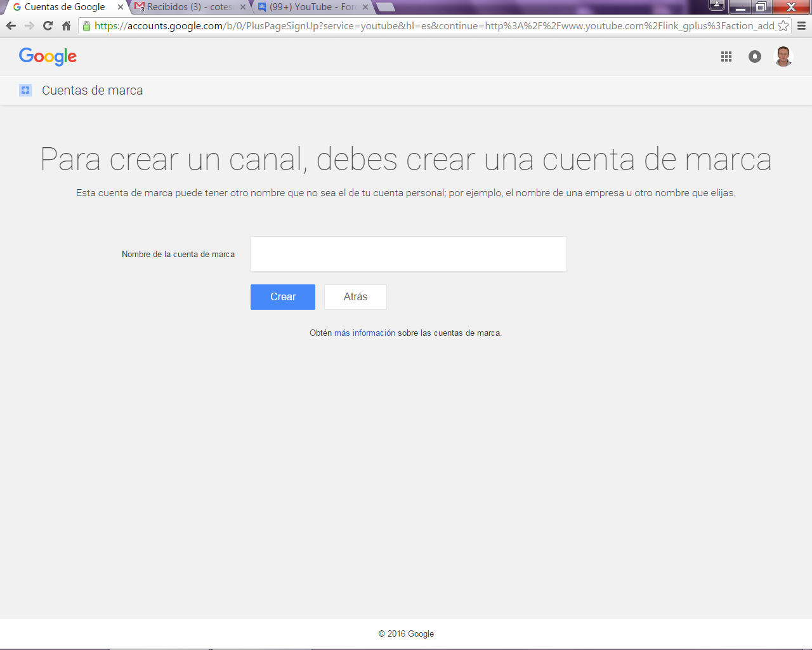Click the Chrome user profile button in title bar
This screenshot has height=650, width=812.
point(717,6)
